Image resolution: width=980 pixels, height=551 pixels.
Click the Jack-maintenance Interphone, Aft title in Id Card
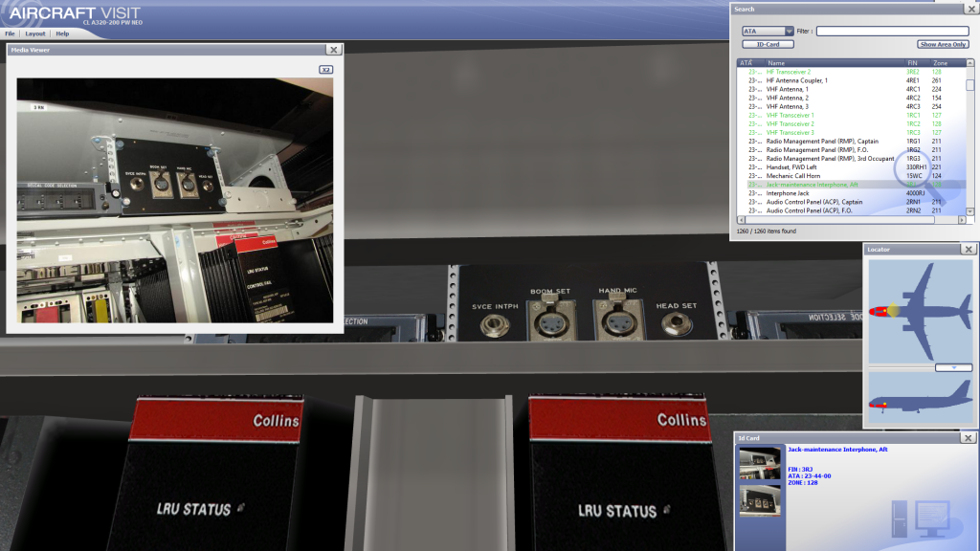[x=837, y=450]
